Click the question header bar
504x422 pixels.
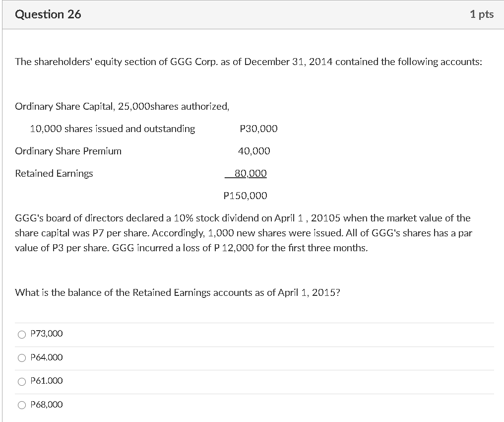point(252,14)
